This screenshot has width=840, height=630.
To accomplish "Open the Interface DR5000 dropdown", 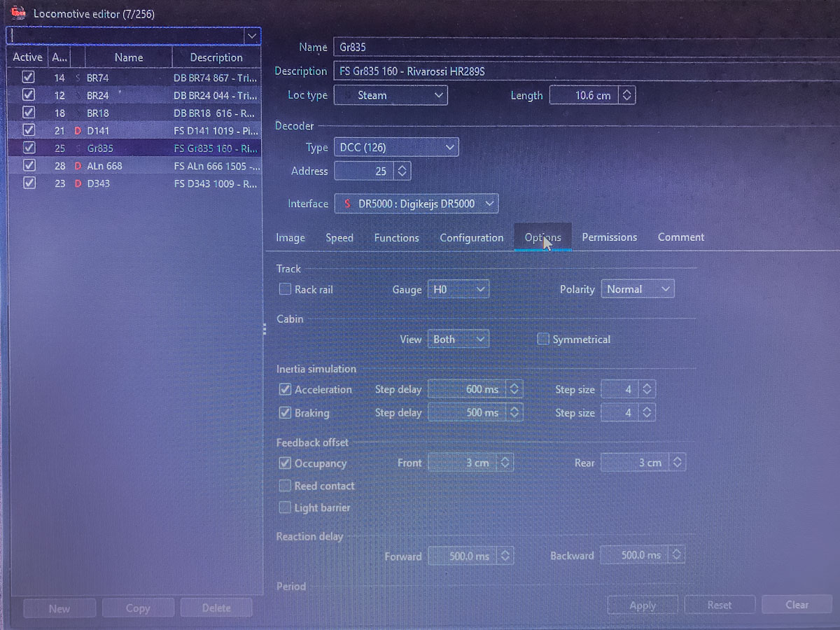I will tap(416, 204).
